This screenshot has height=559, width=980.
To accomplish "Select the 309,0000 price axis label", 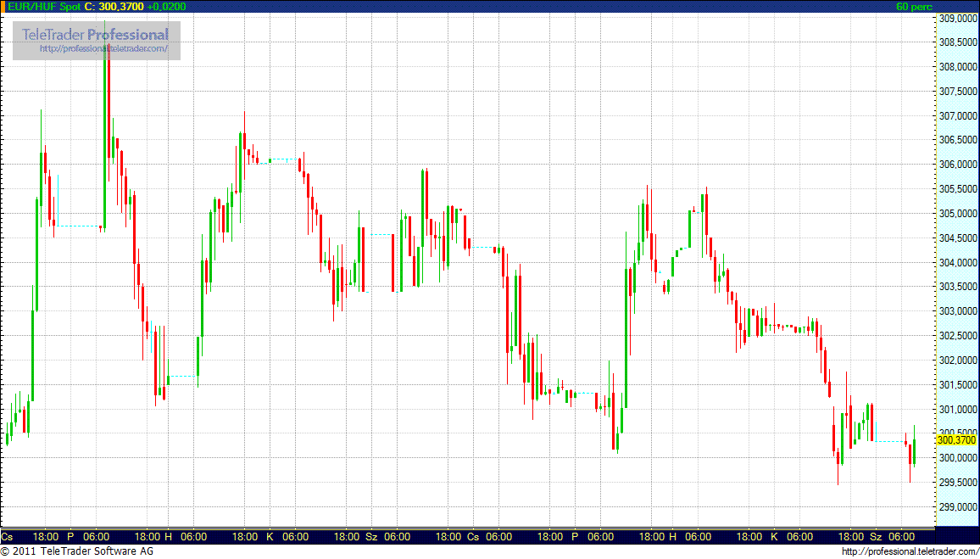I will [x=957, y=18].
